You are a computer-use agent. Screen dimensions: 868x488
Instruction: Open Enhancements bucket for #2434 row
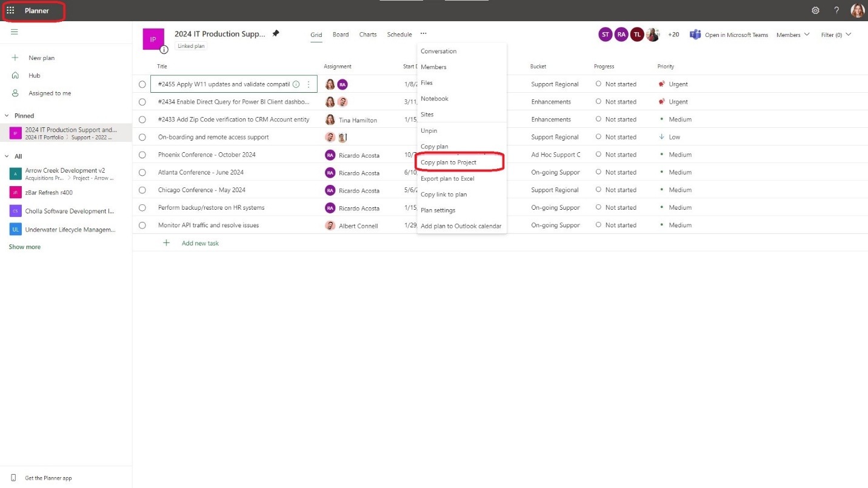pos(551,102)
